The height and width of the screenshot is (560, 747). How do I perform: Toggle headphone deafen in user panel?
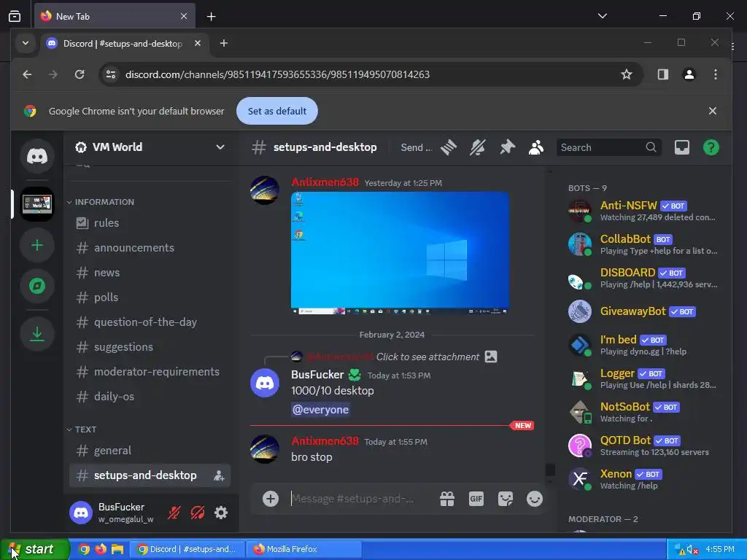[197, 513]
